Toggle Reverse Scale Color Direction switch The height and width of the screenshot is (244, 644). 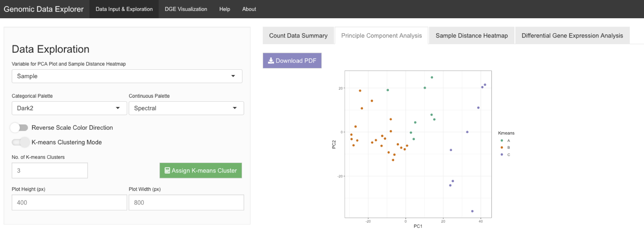(x=19, y=128)
